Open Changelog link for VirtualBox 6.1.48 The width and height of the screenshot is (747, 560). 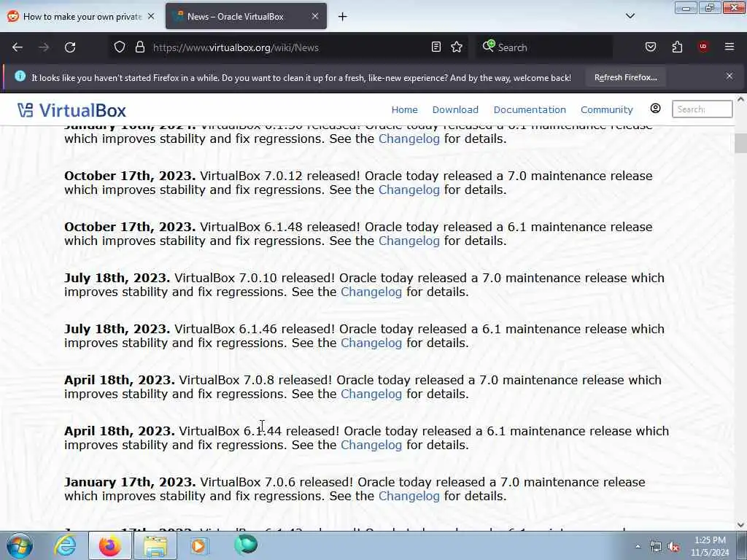coord(409,241)
